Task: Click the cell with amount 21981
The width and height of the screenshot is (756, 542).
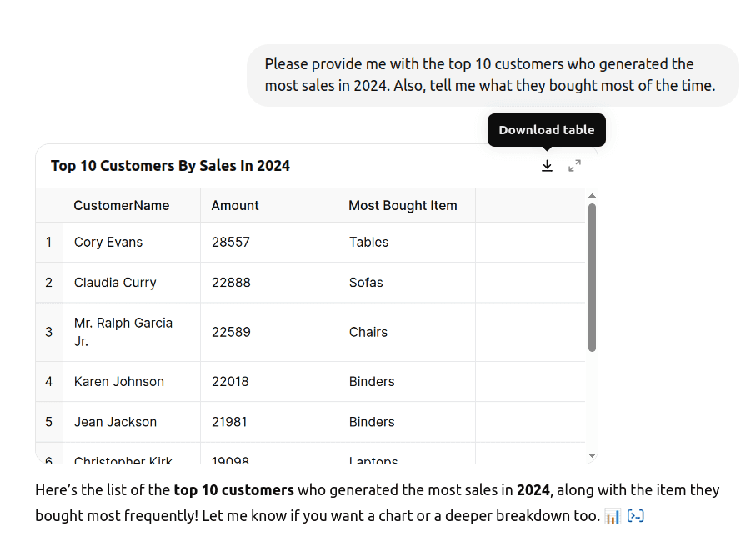Action: tap(229, 422)
